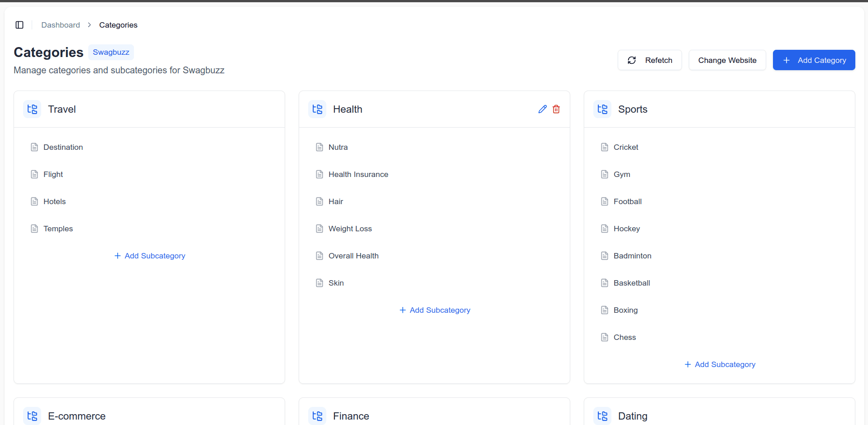This screenshot has width=868, height=425.
Task: Click the document icon beside Nutra
Action: click(x=320, y=147)
